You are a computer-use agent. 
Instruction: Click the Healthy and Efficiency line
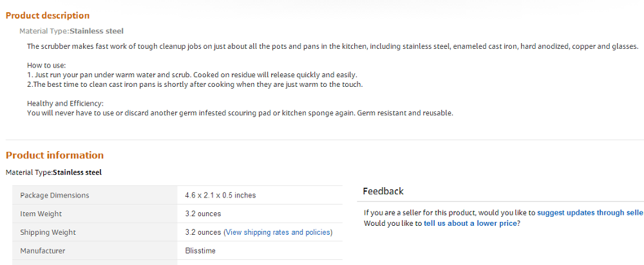tap(65, 104)
